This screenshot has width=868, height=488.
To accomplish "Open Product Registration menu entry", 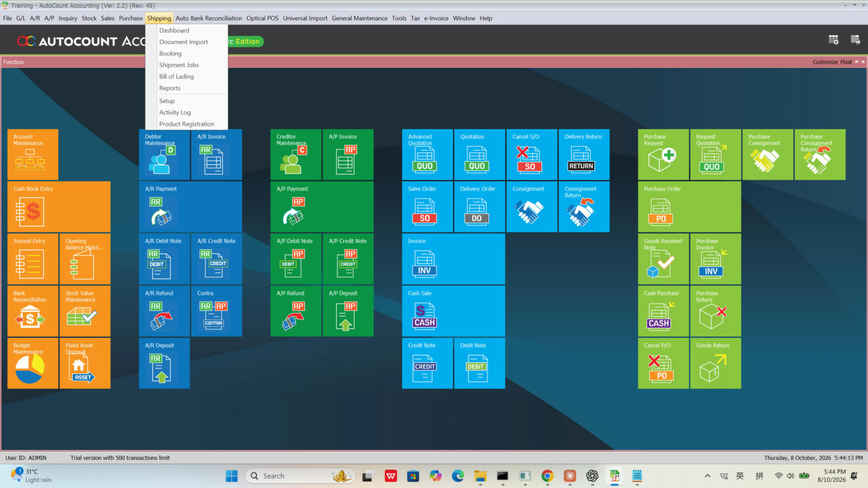I will click(187, 124).
